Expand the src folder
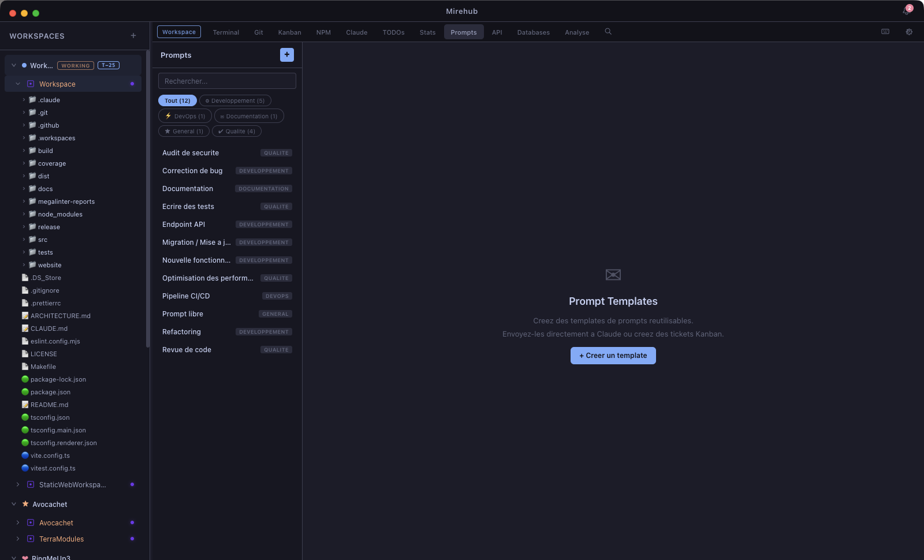The image size is (924, 560). tap(24, 240)
